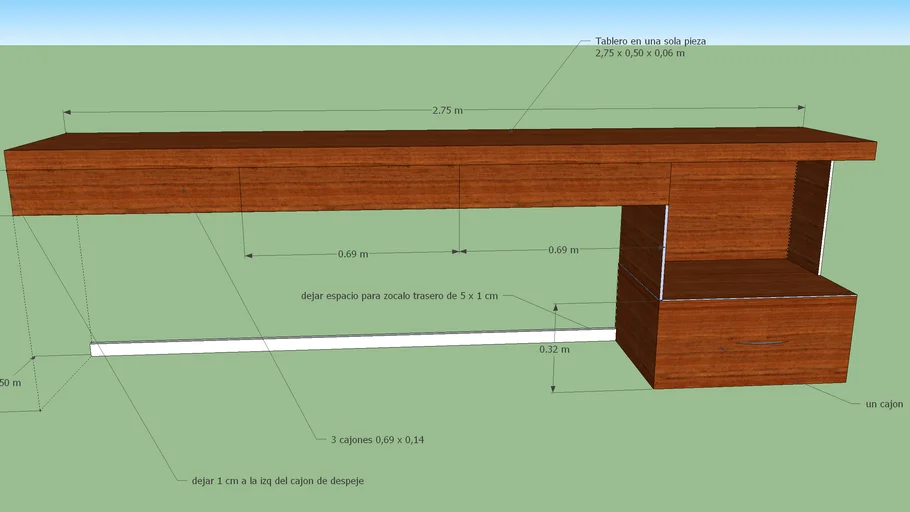Click the 0.32 m height dimension label
This screenshot has width=910, height=512.
(554, 349)
